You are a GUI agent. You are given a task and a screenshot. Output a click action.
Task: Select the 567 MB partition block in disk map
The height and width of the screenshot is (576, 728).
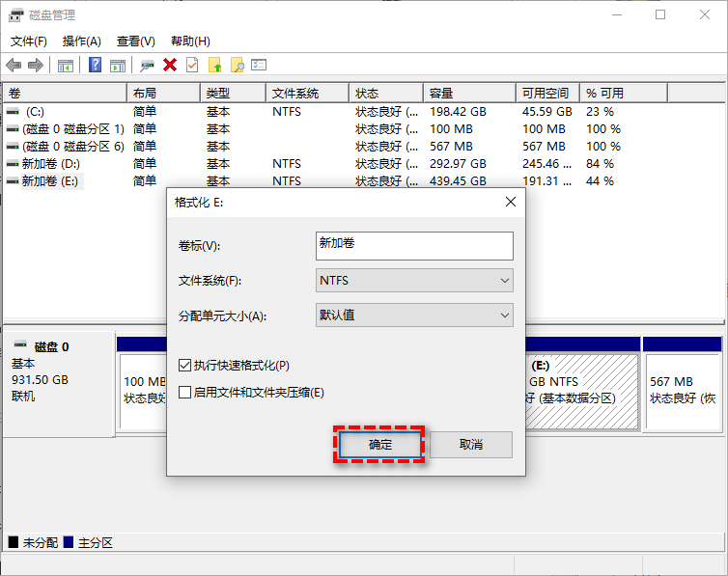pyautogui.click(x=683, y=392)
